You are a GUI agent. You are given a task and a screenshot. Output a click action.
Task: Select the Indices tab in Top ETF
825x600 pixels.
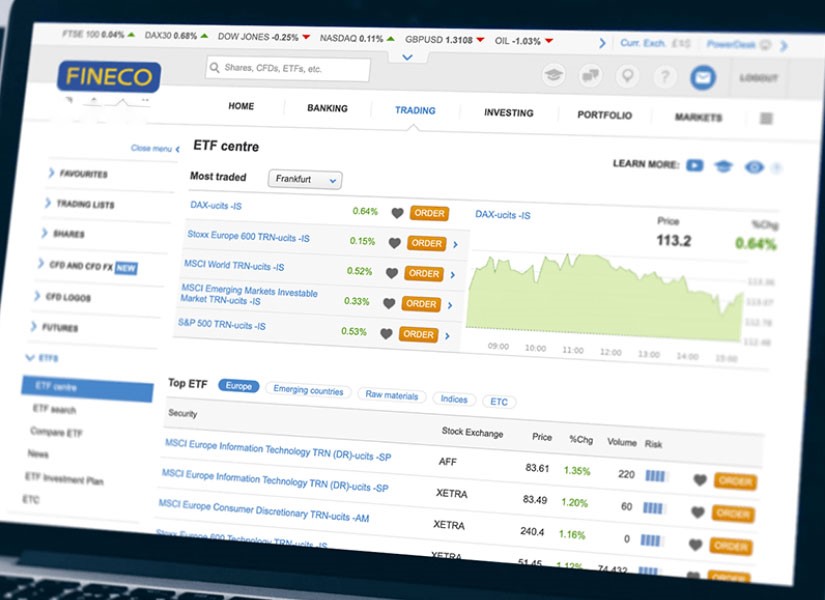tap(454, 399)
